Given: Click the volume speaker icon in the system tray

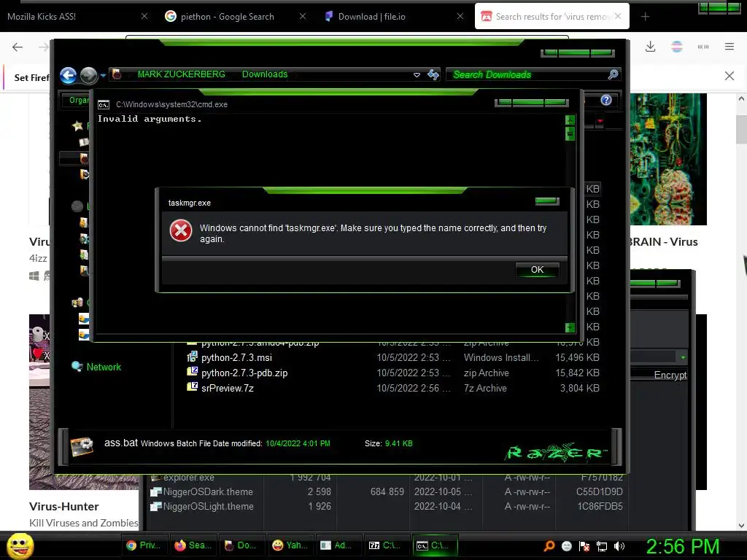Looking at the screenshot, I should (x=619, y=546).
